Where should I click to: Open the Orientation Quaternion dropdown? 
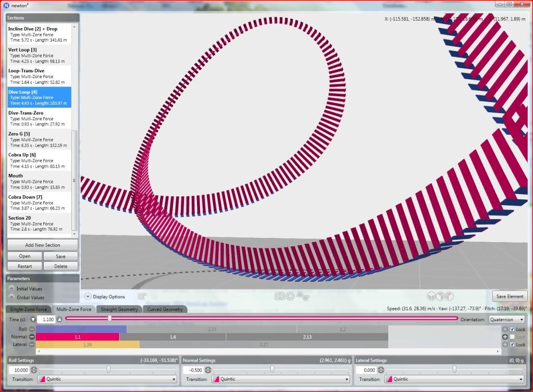(507, 320)
